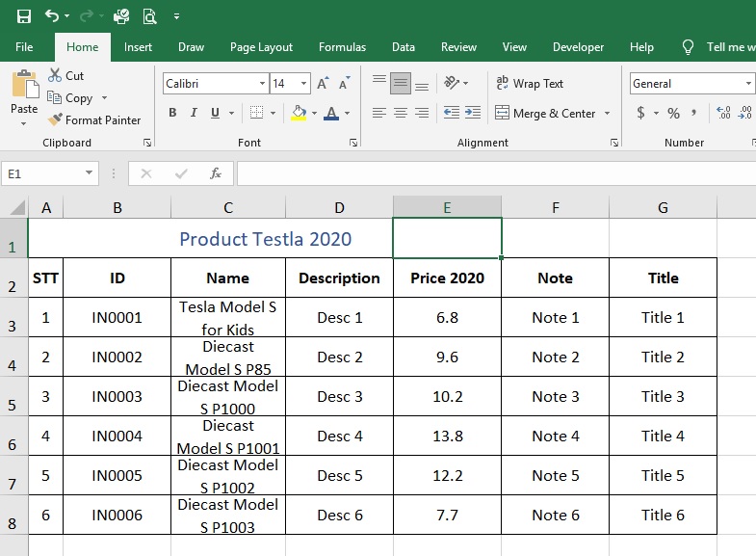Image resolution: width=756 pixels, height=556 pixels.
Task: Click the Accounting dollar format icon
Action: tap(640, 113)
